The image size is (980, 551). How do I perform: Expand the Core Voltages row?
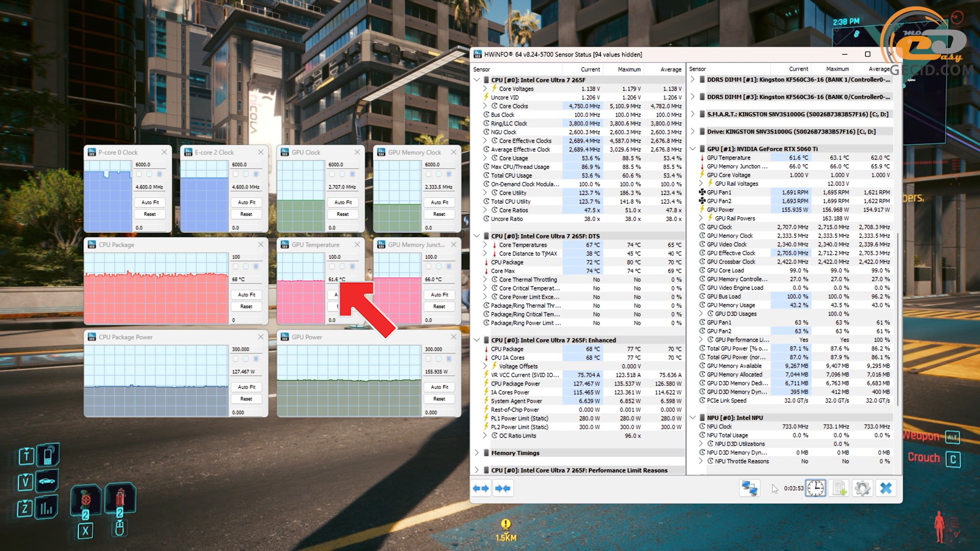pyautogui.click(x=485, y=89)
